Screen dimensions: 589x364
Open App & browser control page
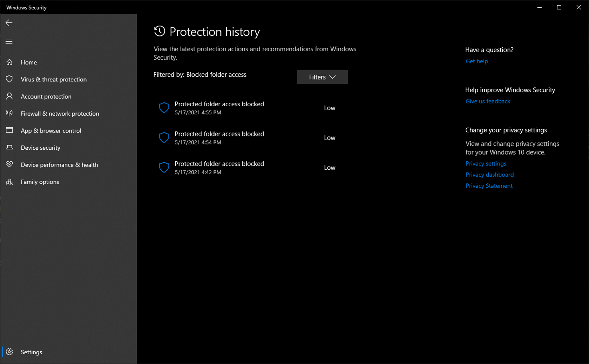(68, 130)
